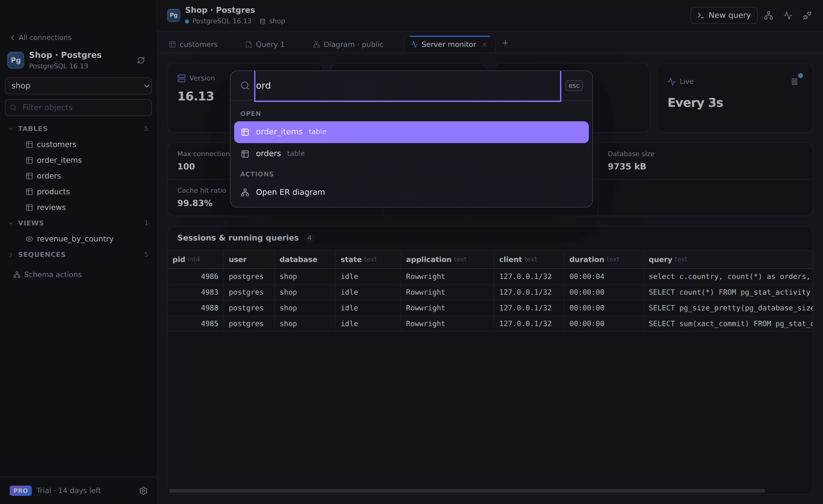The height and width of the screenshot is (504, 823).
Task: Click the New query button
Action: tap(723, 15)
